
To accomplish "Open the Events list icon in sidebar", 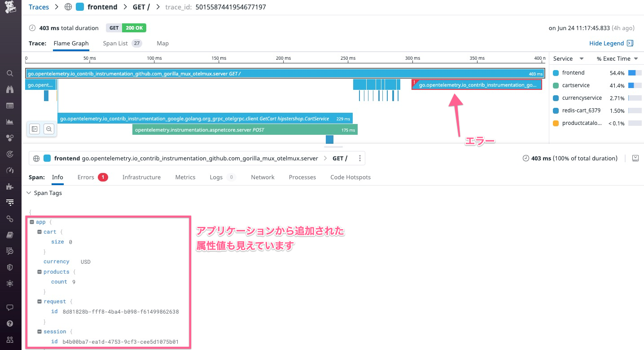I will (x=10, y=106).
